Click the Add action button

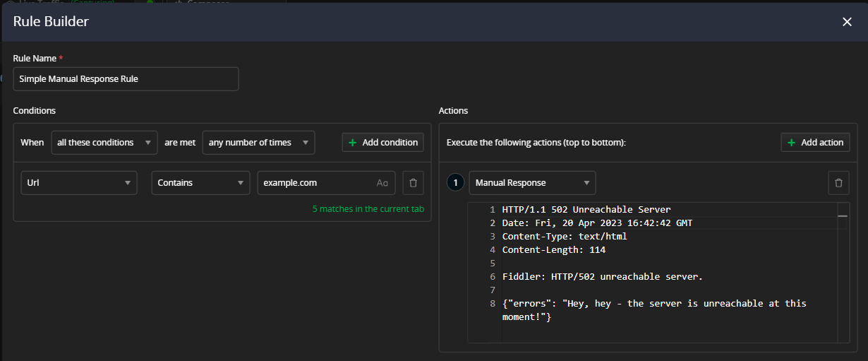815,142
